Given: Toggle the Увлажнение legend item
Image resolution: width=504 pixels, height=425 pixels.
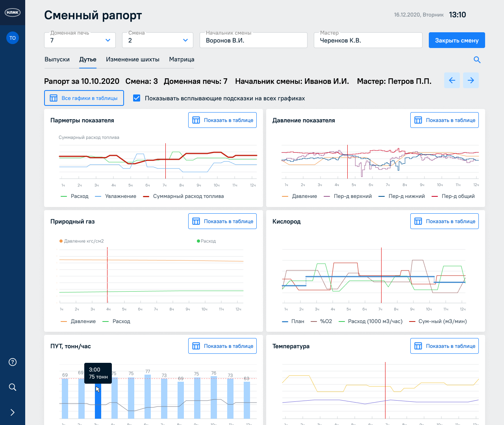Looking at the screenshot, I should 116,196.
